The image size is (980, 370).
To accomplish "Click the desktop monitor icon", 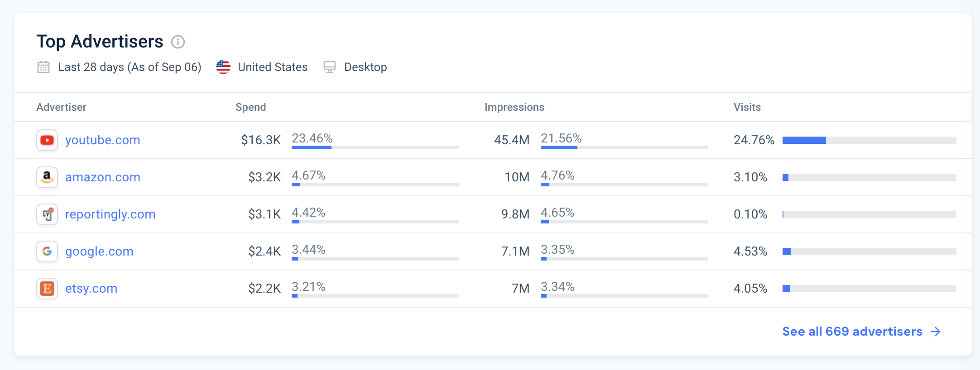I will click(330, 67).
